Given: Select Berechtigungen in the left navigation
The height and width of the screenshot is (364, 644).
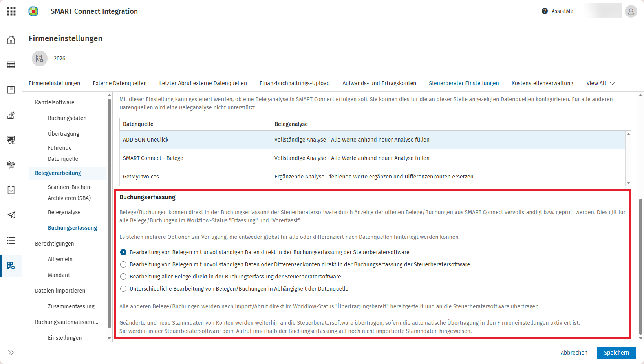Looking at the screenshot, I should (55, 244).
